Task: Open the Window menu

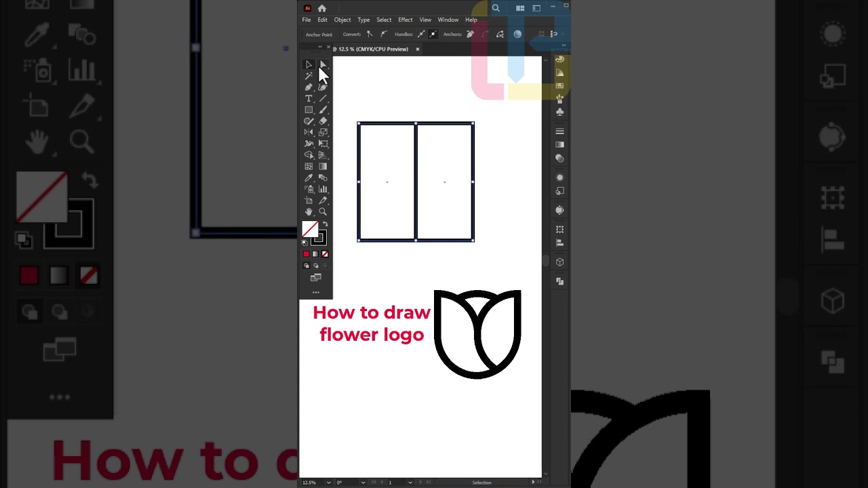Action: 448,20
